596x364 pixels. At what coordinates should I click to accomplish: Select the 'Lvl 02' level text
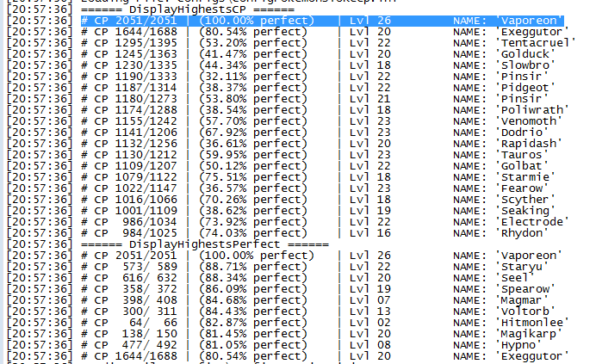tap(370, 323)
